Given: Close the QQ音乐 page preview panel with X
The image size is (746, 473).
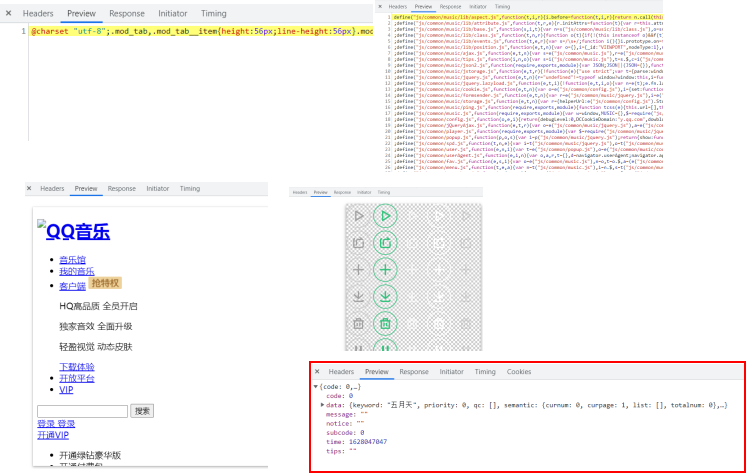Looking at the screenshot, I should 29,188.
